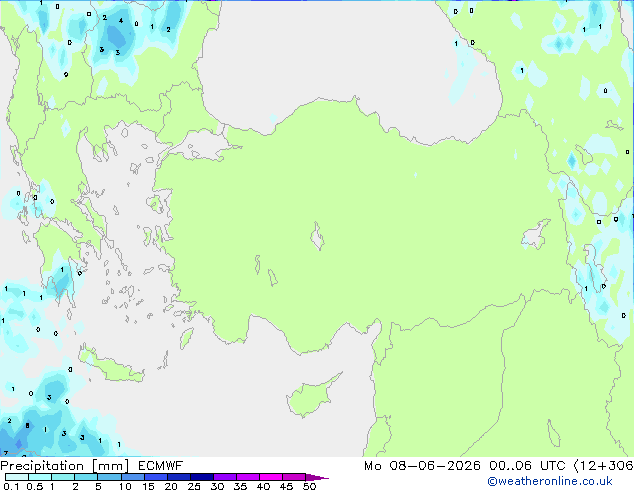The width and height of the screenshot is (634, 490).
Task: Click the legend value '50'
Action: (310, 486)
